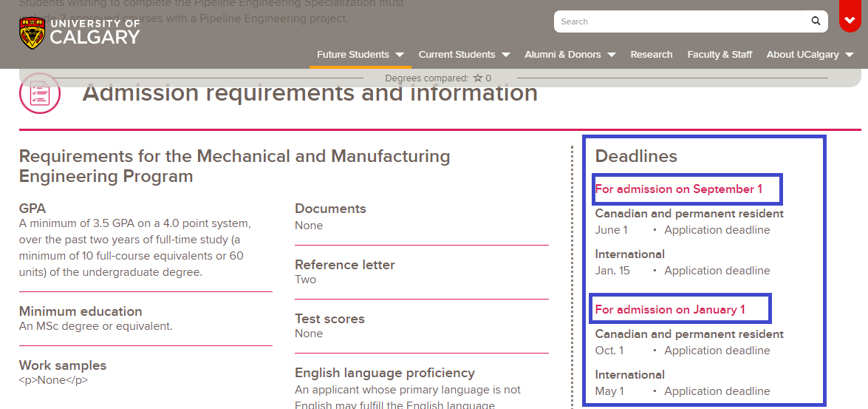Click the Admission requirements and information heading

(x=310, y=93)
